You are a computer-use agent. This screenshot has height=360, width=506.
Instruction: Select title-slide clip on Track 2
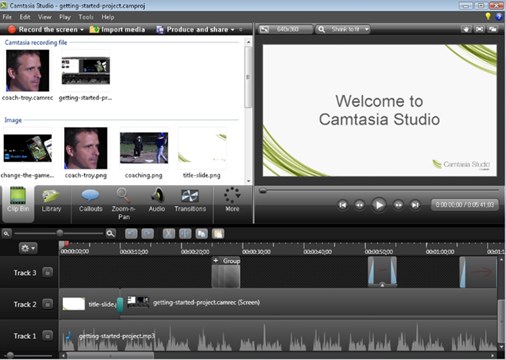pos(89,304)
